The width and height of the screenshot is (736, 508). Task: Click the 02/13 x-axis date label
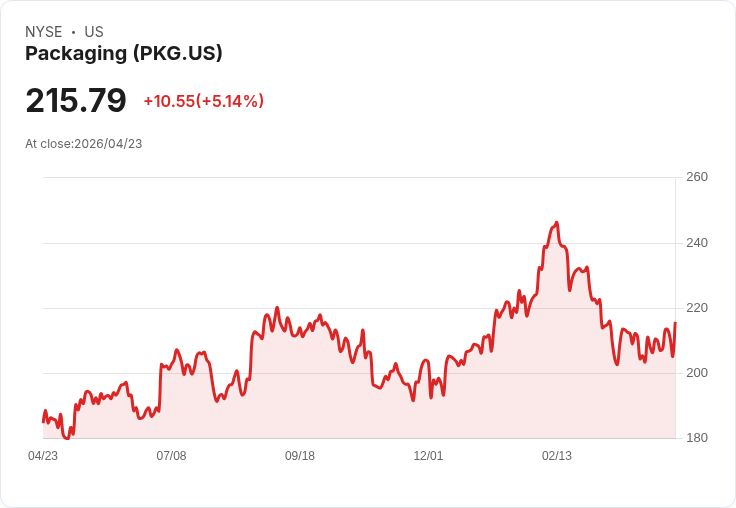click(x=557, y=456)
